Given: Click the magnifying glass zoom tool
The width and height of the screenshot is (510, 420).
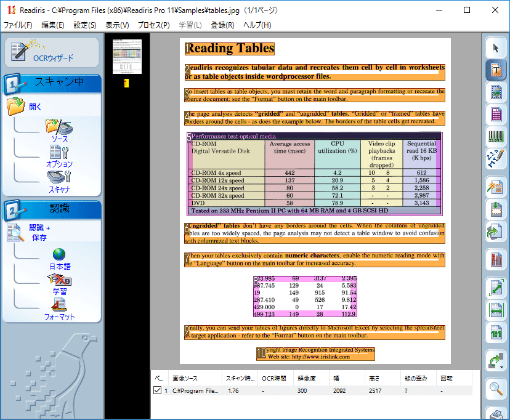Looking at the screenshot, I should pos(496,389).
